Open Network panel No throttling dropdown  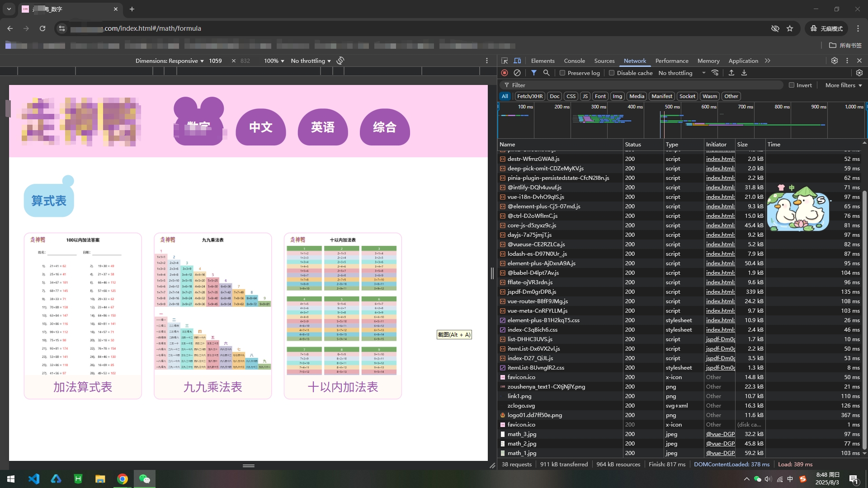click(682, 73)
